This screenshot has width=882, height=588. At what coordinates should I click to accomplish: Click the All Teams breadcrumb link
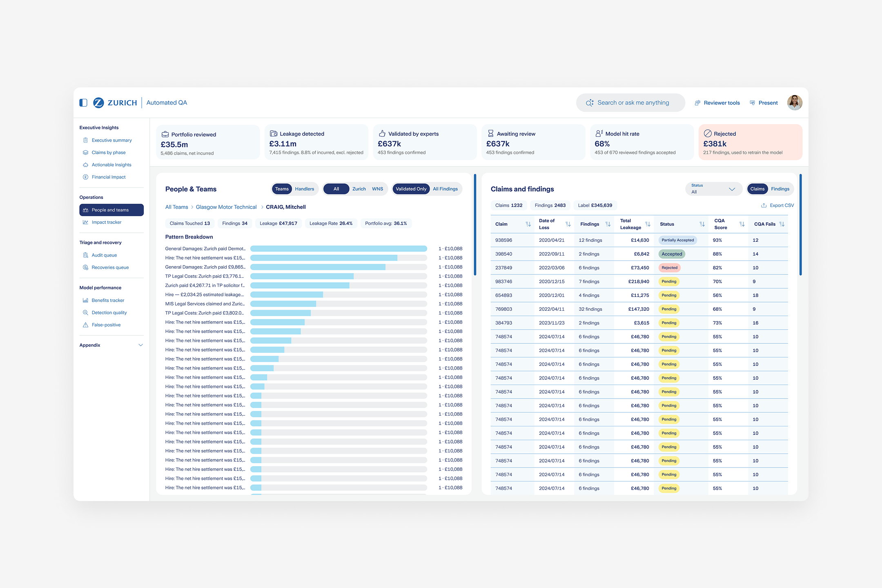pyautogui.click(x=176, y=207)
